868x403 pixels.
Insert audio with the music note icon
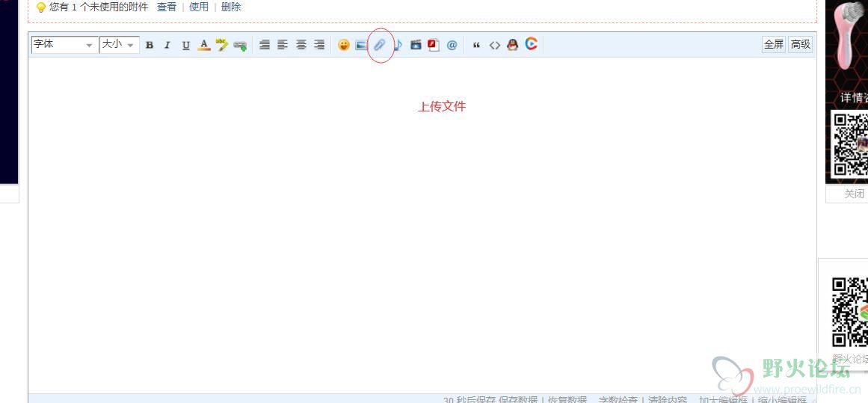pos(398,46)
